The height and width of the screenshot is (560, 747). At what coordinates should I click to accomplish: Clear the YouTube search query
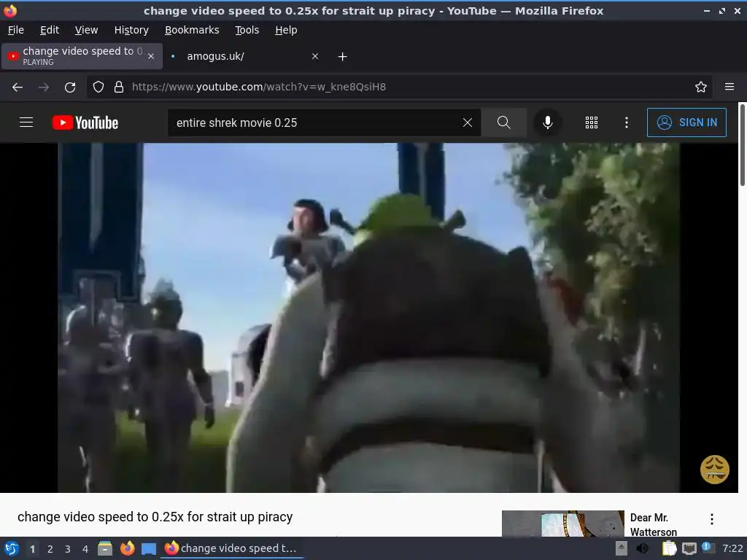point(468,122)
